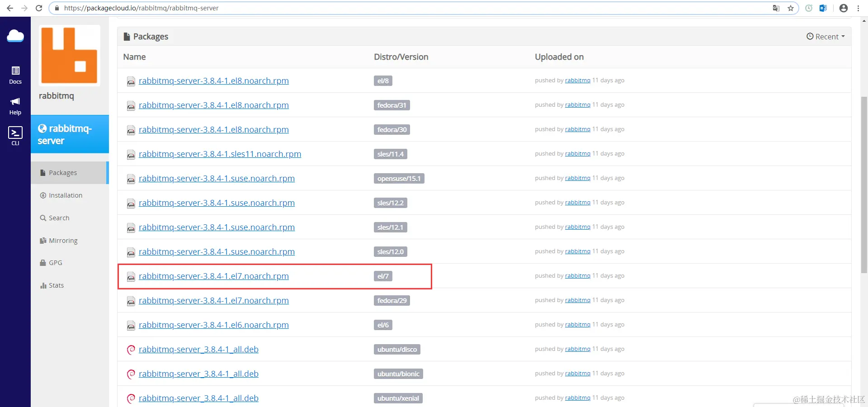The image size is (868, 407).
Task: Click rpm file icon in fedora/30 row
Action: pyautogui.click(x=131, y=130)
